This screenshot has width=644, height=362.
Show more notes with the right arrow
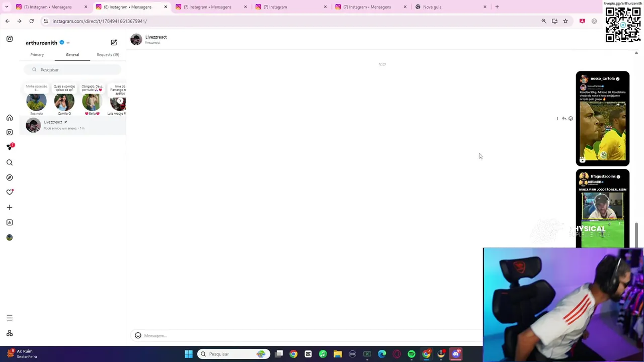(x=120, y=101)
